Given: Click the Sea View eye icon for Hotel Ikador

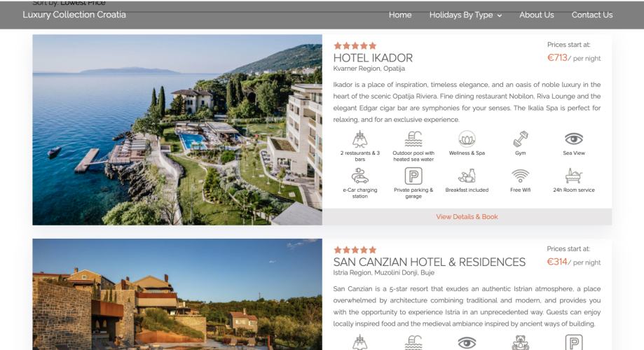Looking at the screenshot, I should click(x=574, y=139).
